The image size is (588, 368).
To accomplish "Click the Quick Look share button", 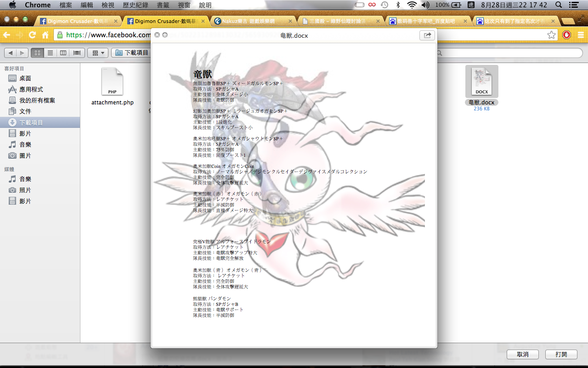I will pyautogui.click(x=427, y=35).
